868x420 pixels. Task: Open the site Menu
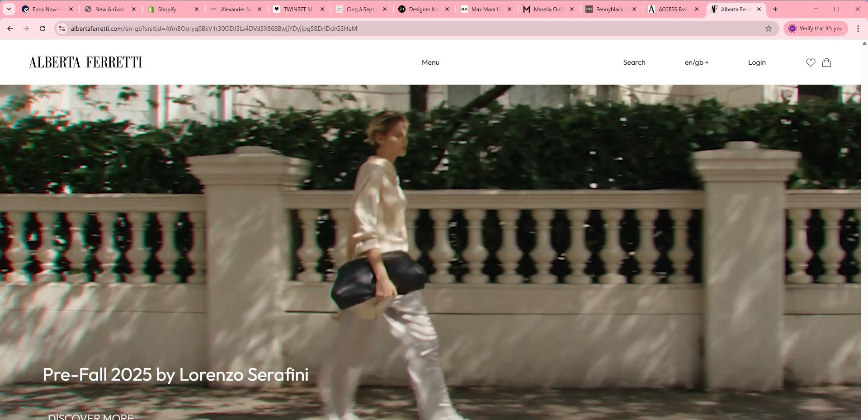pyautogui.click(x=430, y=62)
